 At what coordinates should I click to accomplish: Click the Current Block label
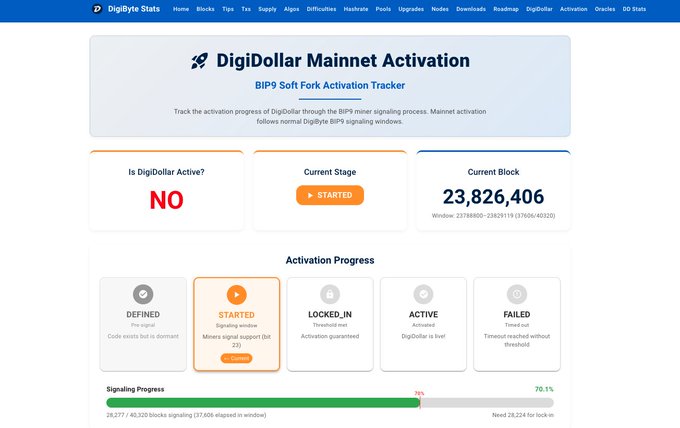(x=494, y=172)
